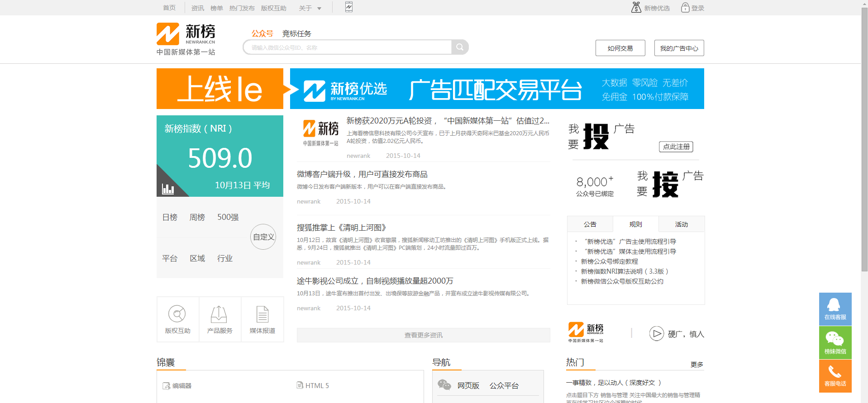868x403 pixels.
Task: Open 网页版 in 导航 section
Action: pyautogui.click(x=468, y=385)
